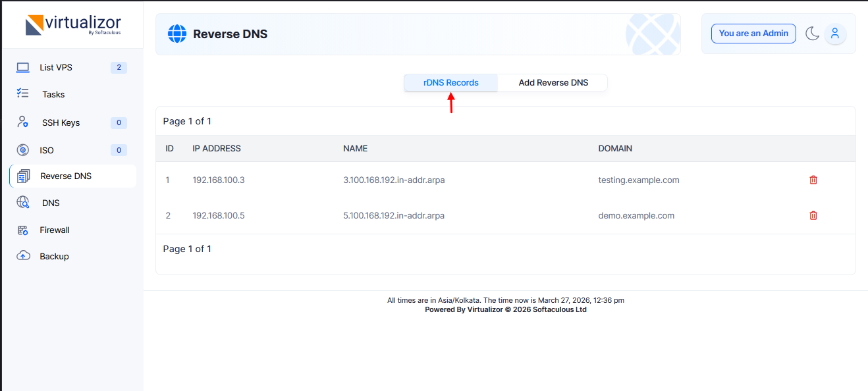Image resolution: width=868 pixels, height=391 pixels.
Task: Click the List VPS count badge
Action: pyautogui.click(x=119, y=67)
